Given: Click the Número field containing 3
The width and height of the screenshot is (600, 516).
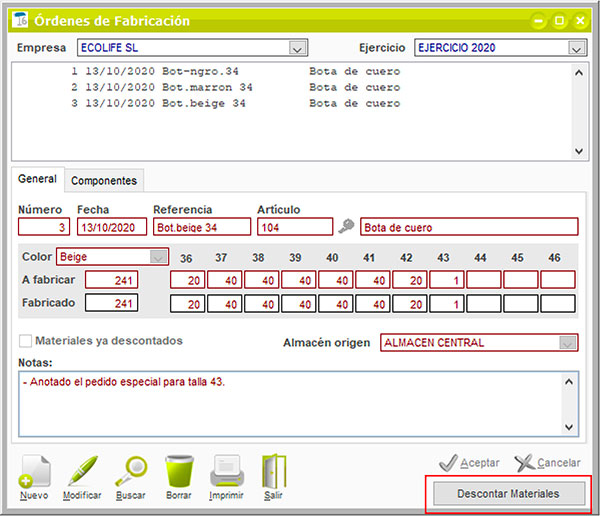Looking at the screenshot, I should (44, 227).
